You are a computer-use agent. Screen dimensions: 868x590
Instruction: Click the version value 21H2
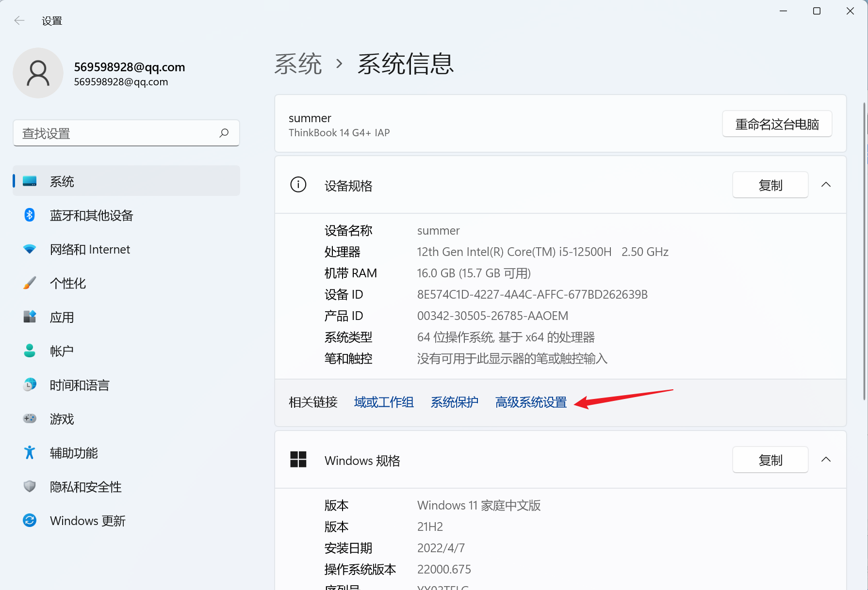pyautogui.click(x=430, y=526)
